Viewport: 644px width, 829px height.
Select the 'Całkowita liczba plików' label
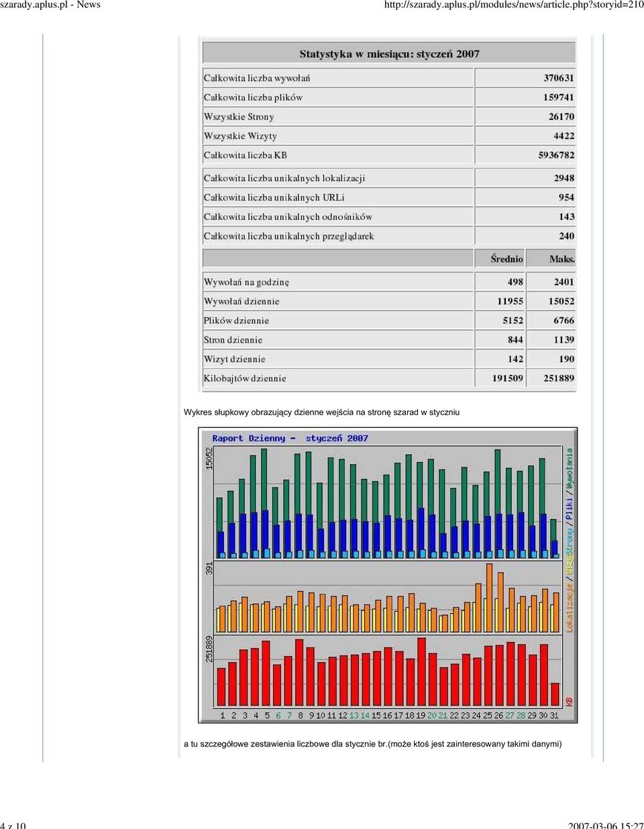[253, 97]
